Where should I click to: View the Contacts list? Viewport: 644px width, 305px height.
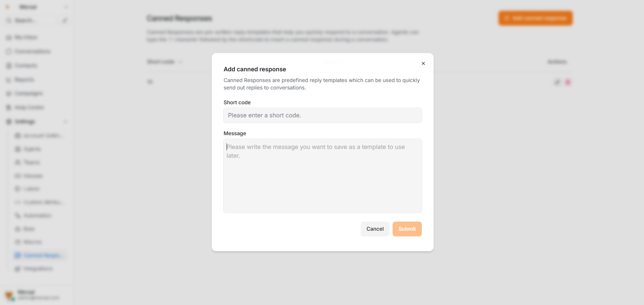25,65
